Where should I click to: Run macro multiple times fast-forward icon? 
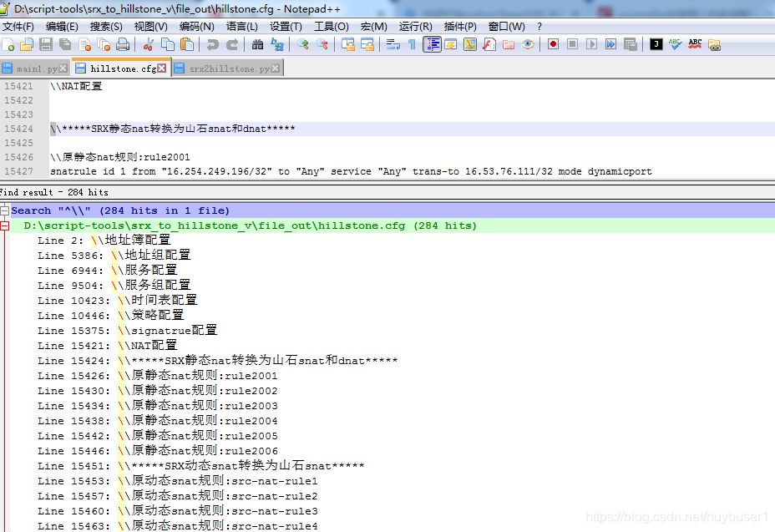tap(611, 44)
